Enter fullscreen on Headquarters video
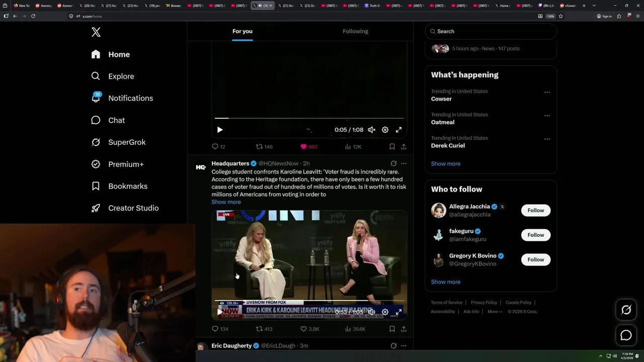 coord(398,312)
